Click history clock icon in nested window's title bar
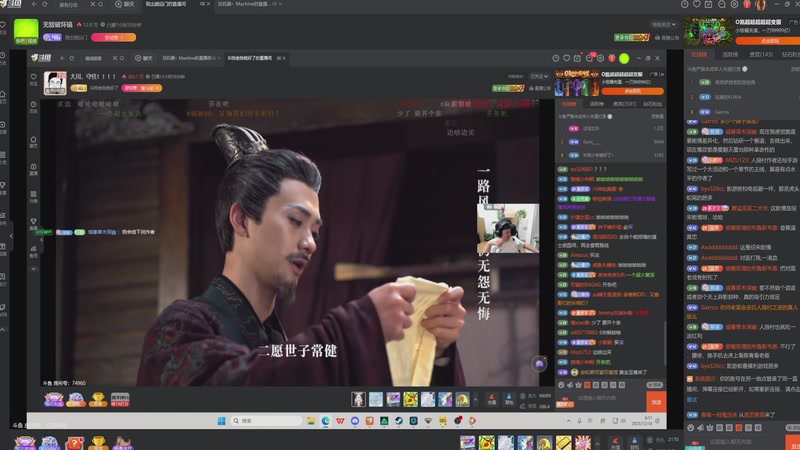800x450 pixels. click(556, 58)
